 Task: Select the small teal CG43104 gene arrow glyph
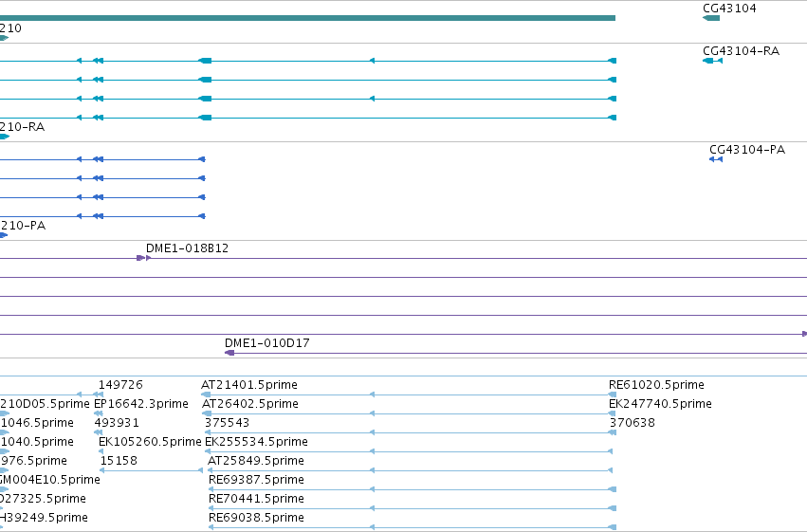pyautogui.click(x=711, y=18)
